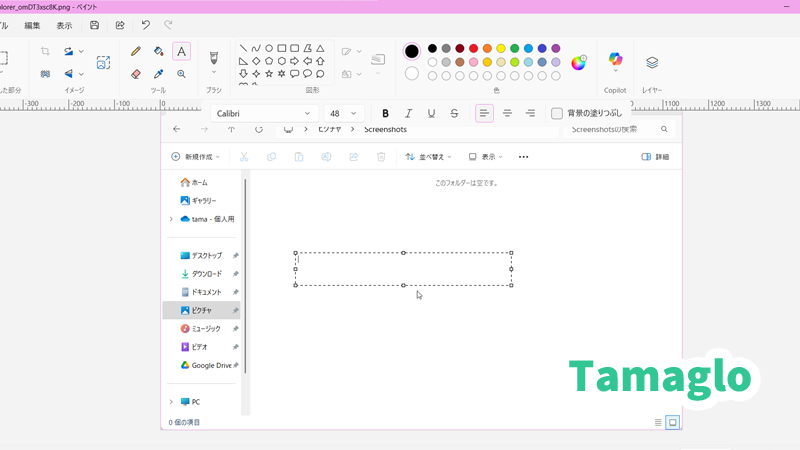Expand the Brushes (ブラシ) dropdown
This screenshot has width=800, height=450.
tap(213, 72)
